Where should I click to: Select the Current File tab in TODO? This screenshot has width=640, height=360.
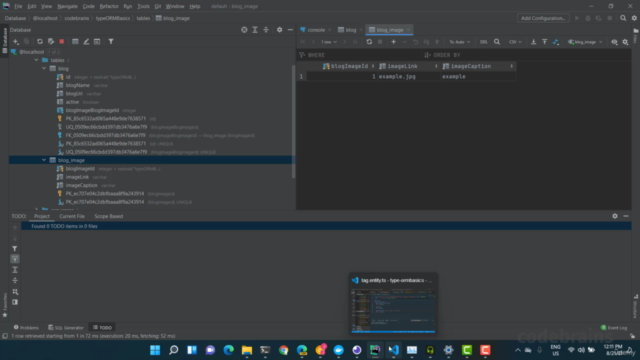72,216
